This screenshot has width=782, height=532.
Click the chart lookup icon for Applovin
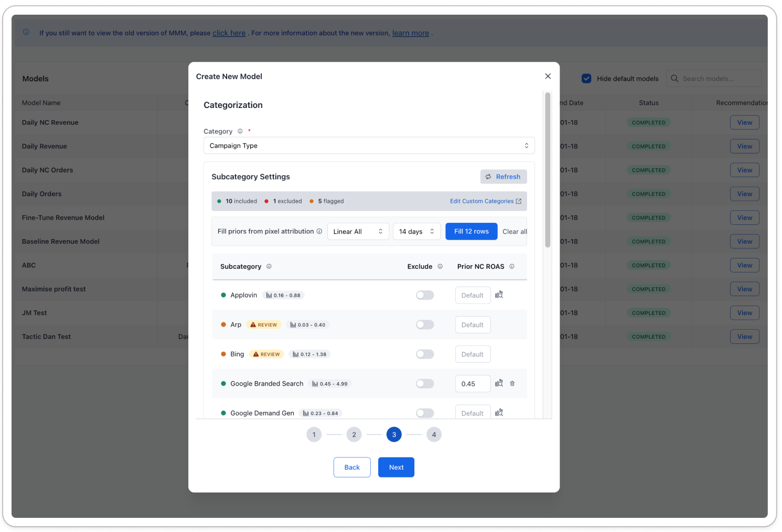(x=499, y=295)
